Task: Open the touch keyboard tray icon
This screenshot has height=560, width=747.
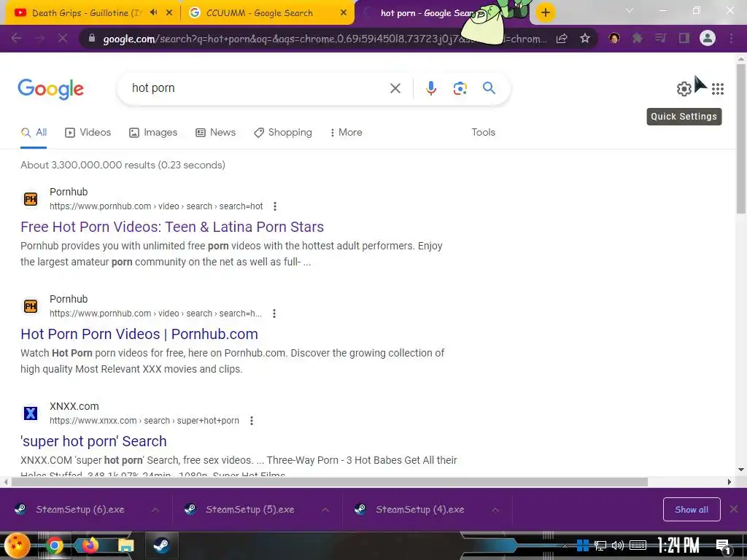Action: pos(638,545)
